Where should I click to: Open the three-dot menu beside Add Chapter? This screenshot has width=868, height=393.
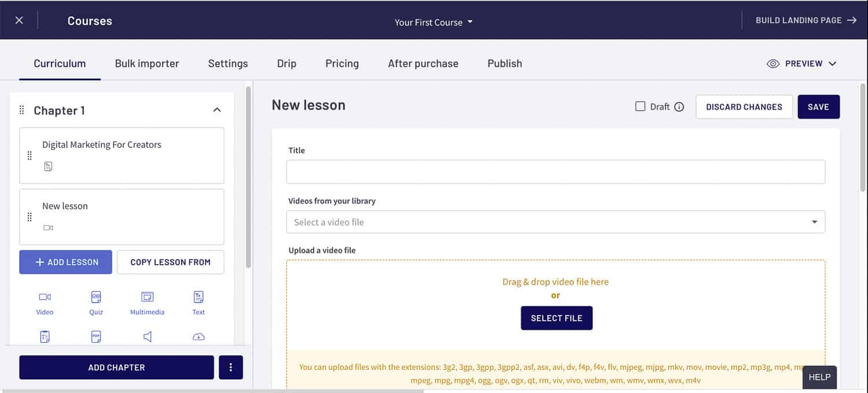tap(231, 367)
